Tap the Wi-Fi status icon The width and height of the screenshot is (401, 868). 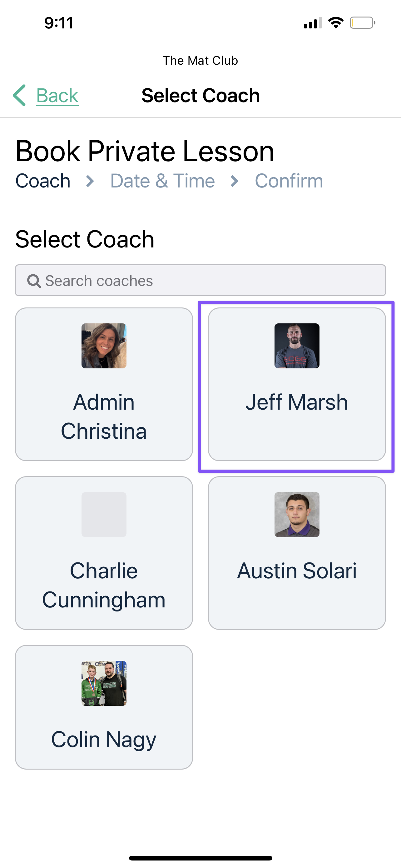336,22
